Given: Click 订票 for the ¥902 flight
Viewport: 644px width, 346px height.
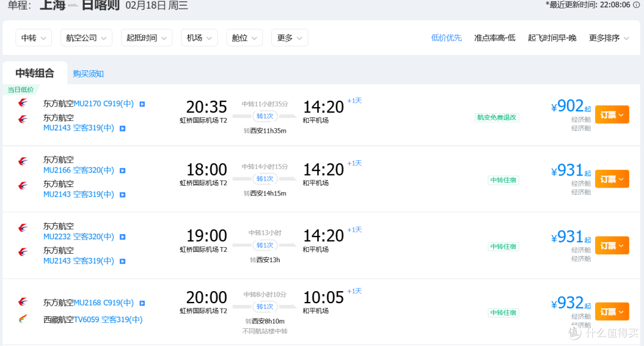Looking at the screenshot, I should point(612,115).
